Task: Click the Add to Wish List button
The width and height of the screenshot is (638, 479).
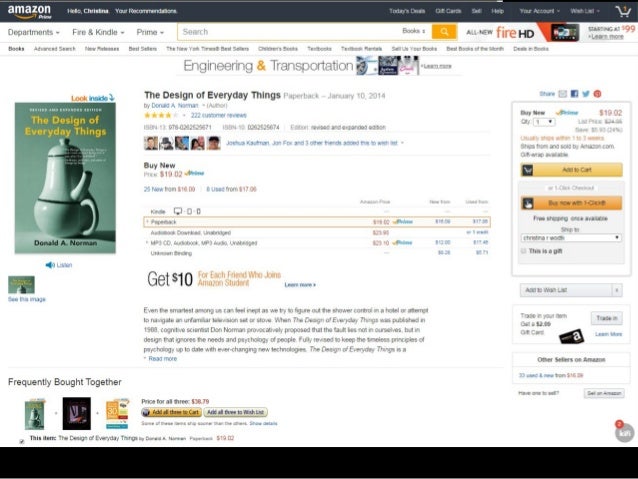Action: [x=566, y=290]
